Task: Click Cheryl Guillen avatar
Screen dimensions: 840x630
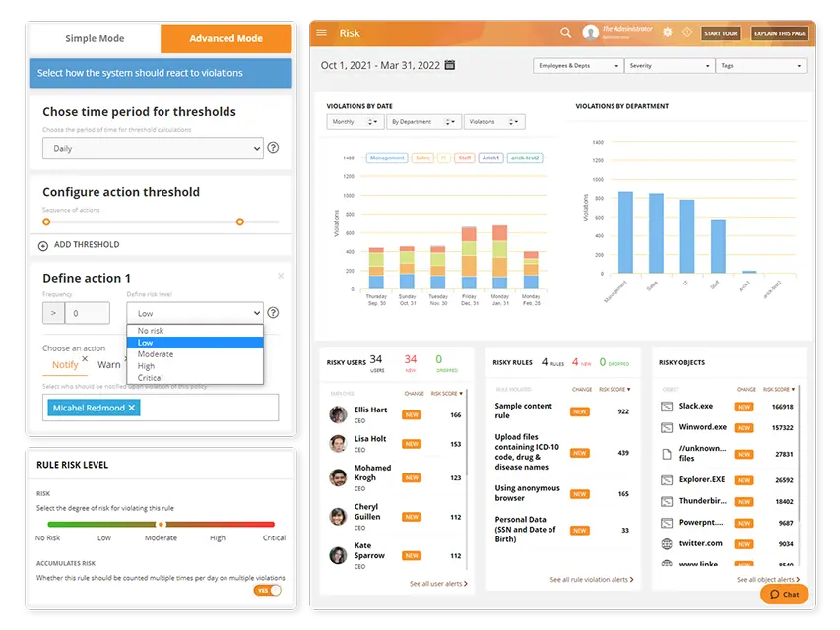Action: [338, 517]
